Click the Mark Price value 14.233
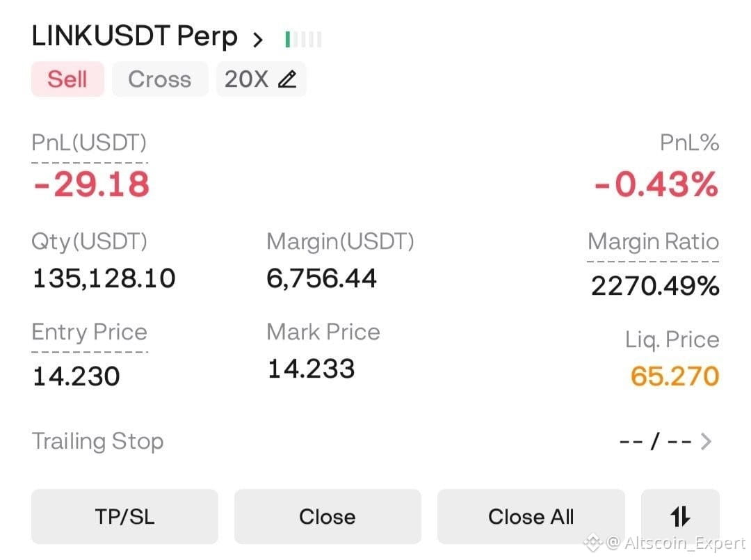Screen dimensions: 751x560 coord(312,369)
